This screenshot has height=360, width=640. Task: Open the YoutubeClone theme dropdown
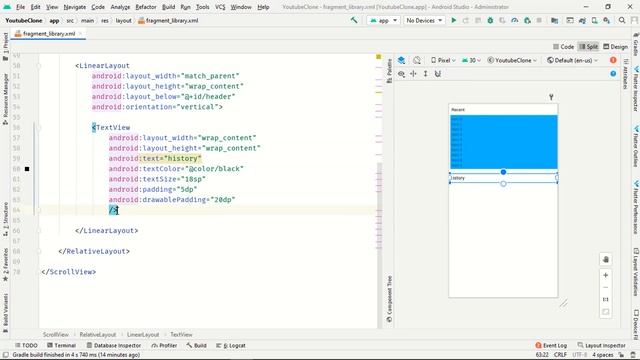[x=512, y=60]
